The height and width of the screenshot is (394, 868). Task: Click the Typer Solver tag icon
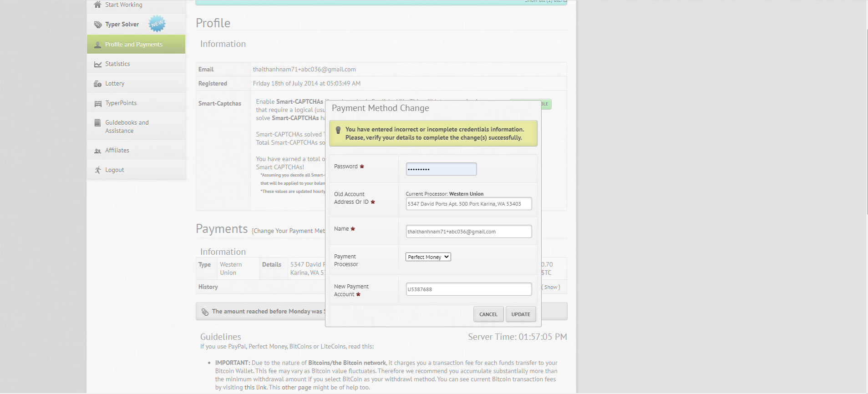(x=97, y=25)
